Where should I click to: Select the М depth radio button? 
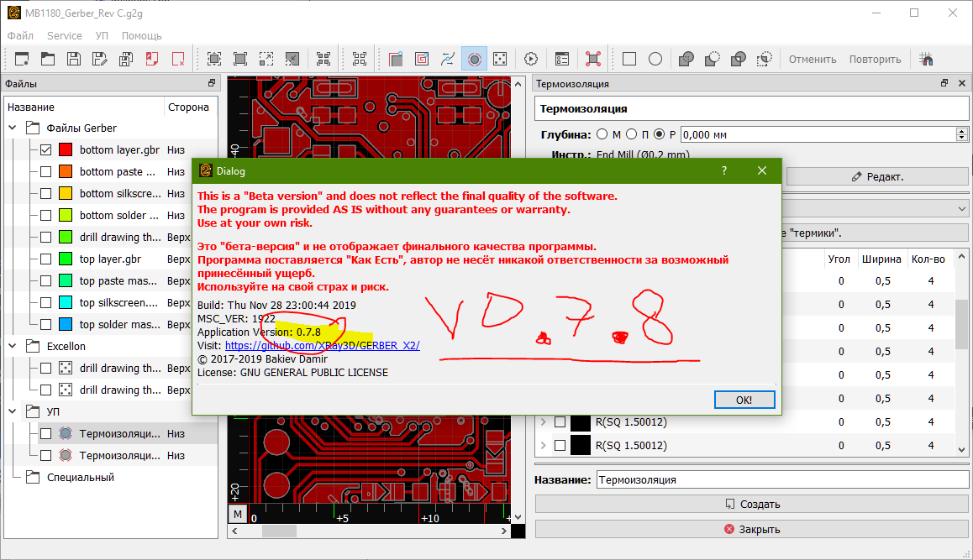602,134
